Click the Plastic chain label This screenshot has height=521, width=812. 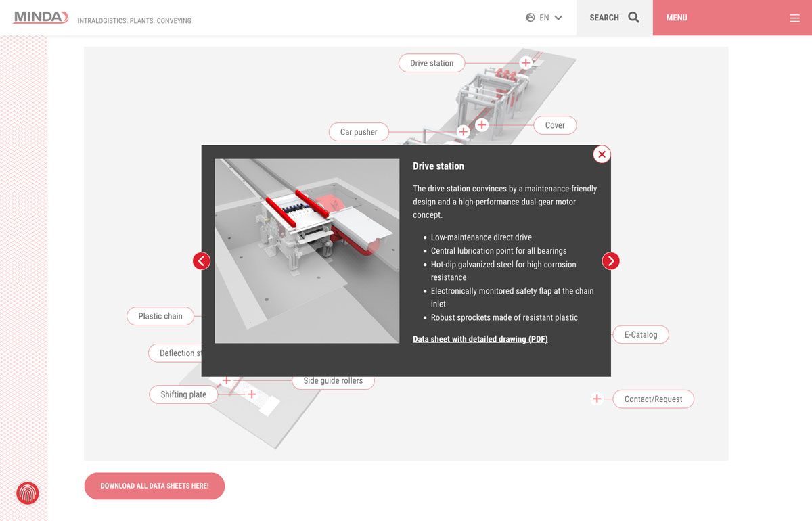[160, 316]
